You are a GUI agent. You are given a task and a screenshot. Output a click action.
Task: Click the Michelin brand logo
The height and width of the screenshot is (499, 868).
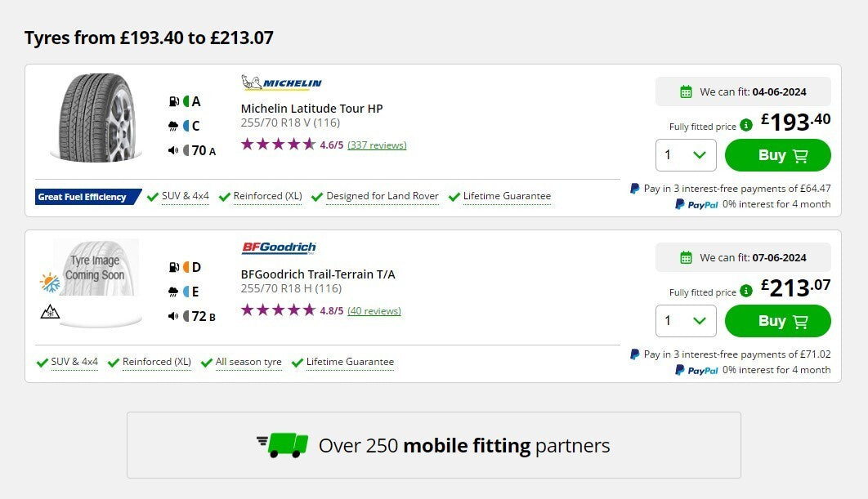(x=282, y=83)
